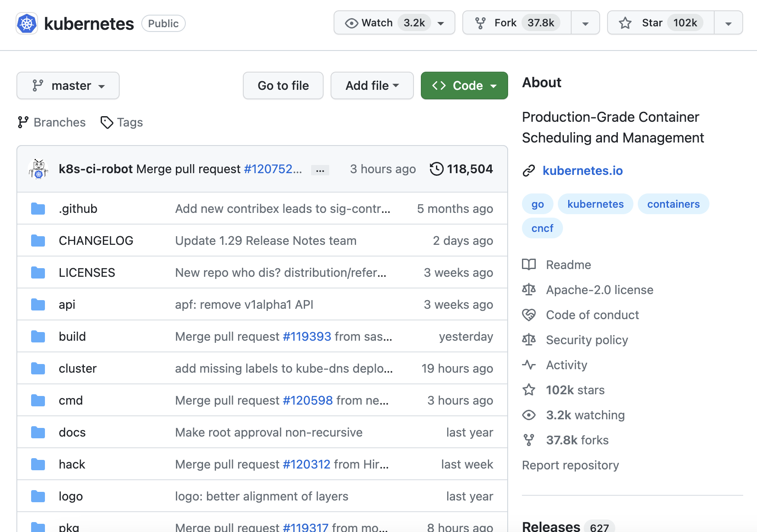
Task: Open 'apf: remove v1alpha1 API' commit message
Action: tap(244, 304)
